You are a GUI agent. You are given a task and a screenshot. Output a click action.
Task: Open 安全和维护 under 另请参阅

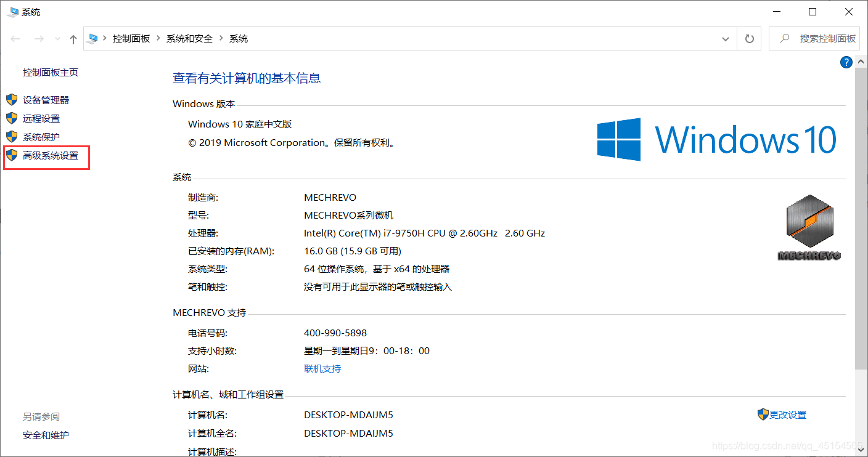click(46, 435)
